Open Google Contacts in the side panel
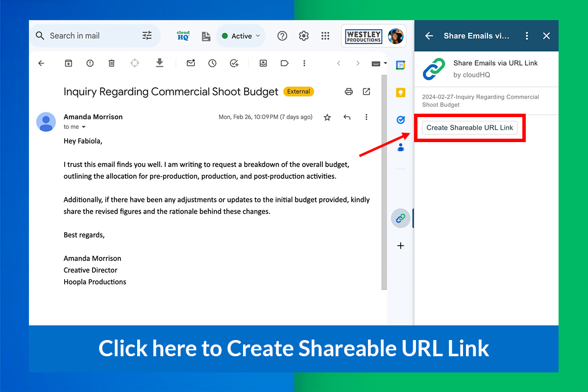This screenshot has height=392, width=588. click(400, 147)
